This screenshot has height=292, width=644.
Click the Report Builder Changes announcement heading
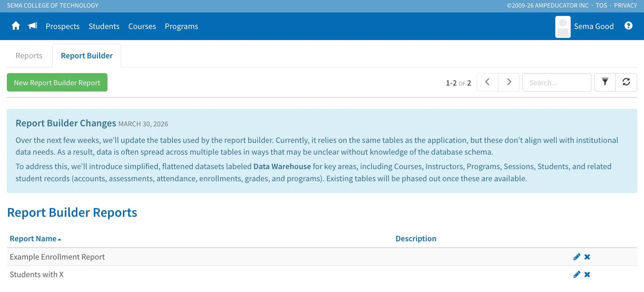point(66,123)
